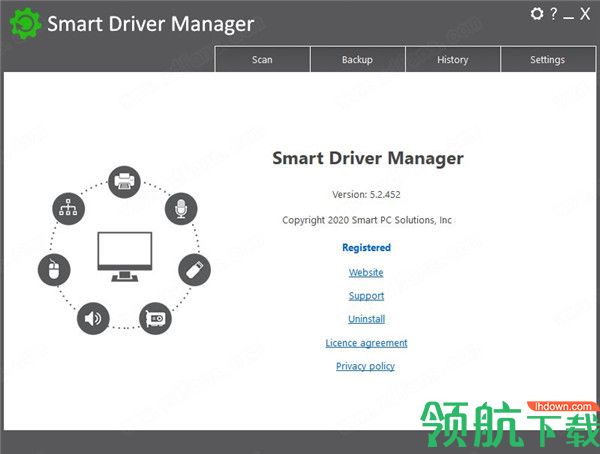
Task: Click the Copyright 2020 Smart PC Solutions text
Action: [x=367, y=220]
